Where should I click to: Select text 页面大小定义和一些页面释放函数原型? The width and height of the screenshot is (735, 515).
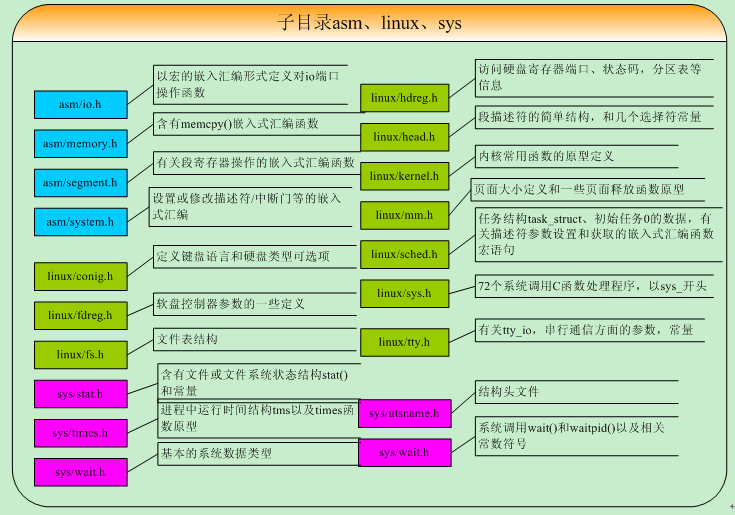point(579,189)
